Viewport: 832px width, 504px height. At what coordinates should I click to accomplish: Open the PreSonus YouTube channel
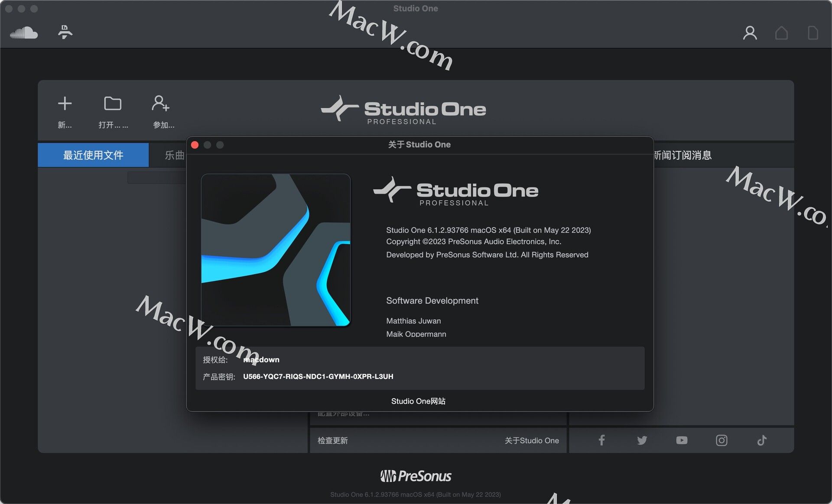pyautogui.click(x=682, y=440)
